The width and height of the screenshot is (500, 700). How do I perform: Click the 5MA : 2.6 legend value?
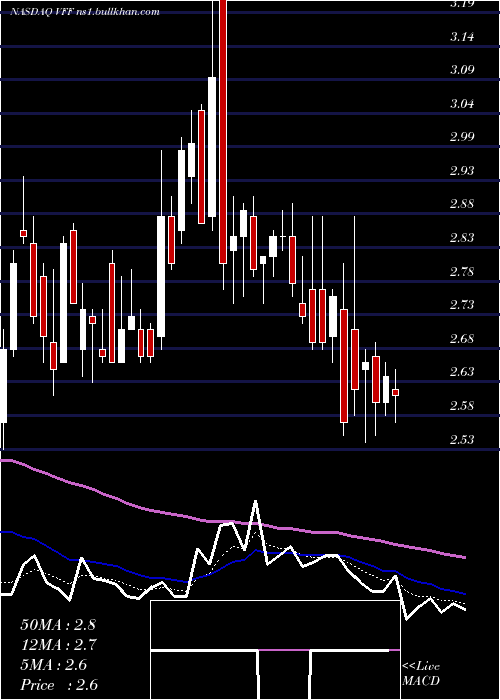coord(54,665)
